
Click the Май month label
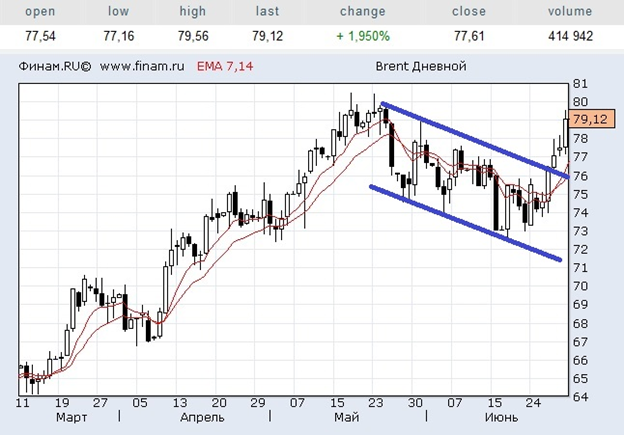(x=347, y=416)
